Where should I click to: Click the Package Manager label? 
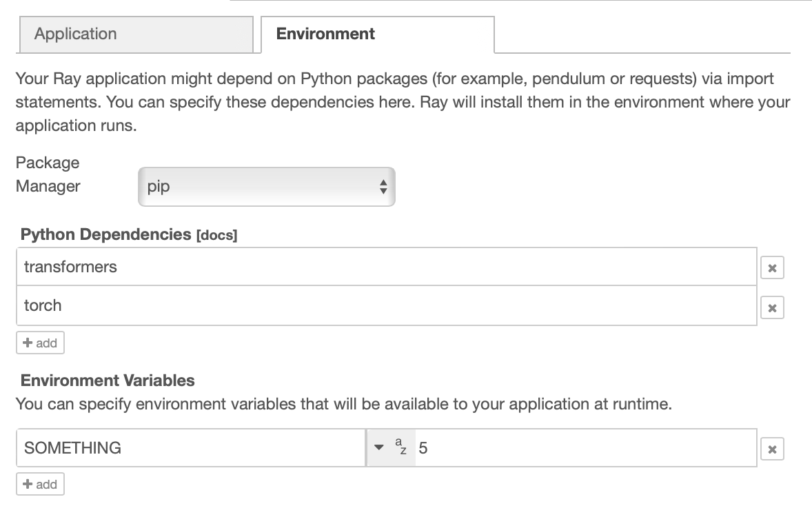[48, 174]
